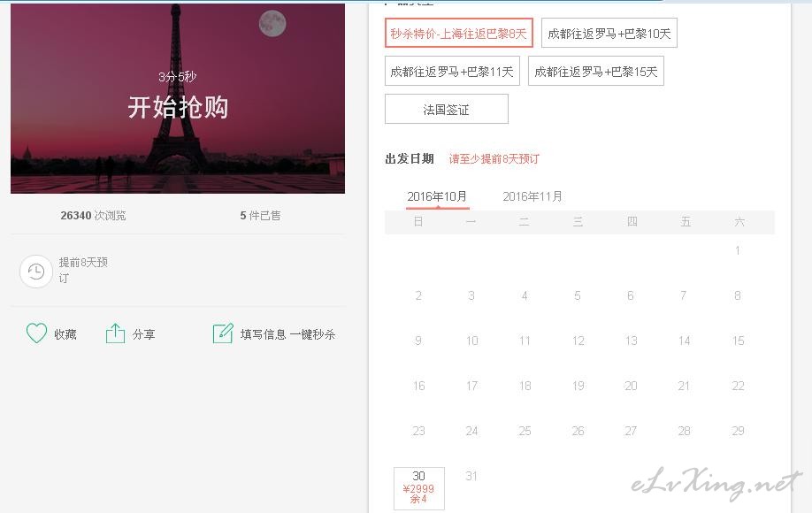Select 成都往返罗马+巴黎10天 option
Viewport: 812px width, 513px height.
609,33
